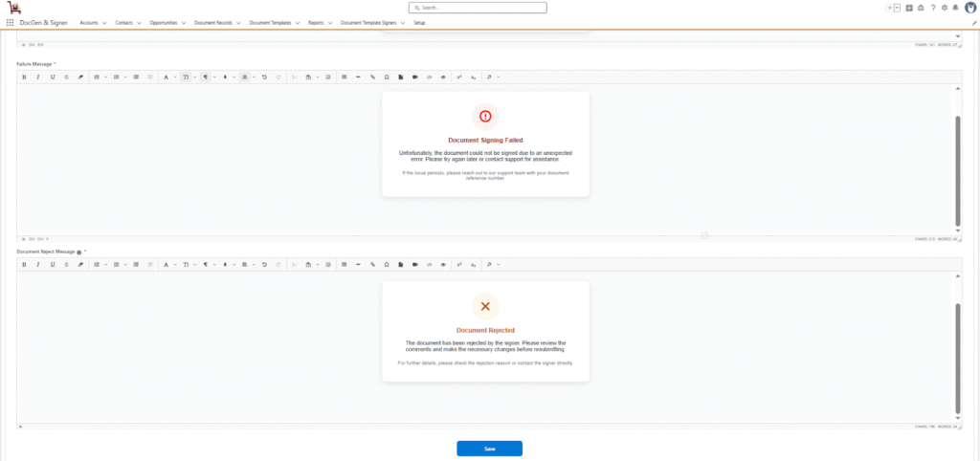
Task: Click insert video icon in Failure Message editor
Action: [x=415, y=77]
